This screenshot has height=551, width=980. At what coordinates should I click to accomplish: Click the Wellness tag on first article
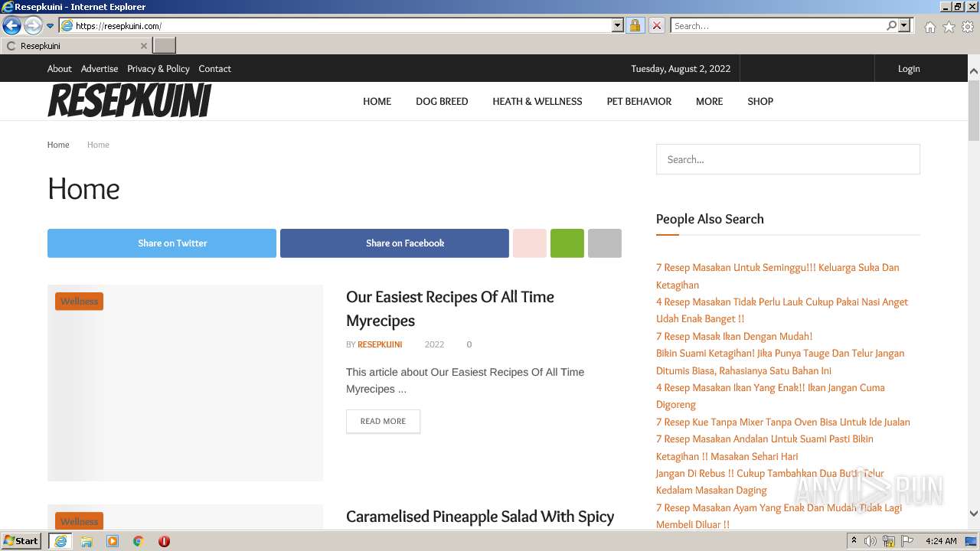click(x=79, y=302)
